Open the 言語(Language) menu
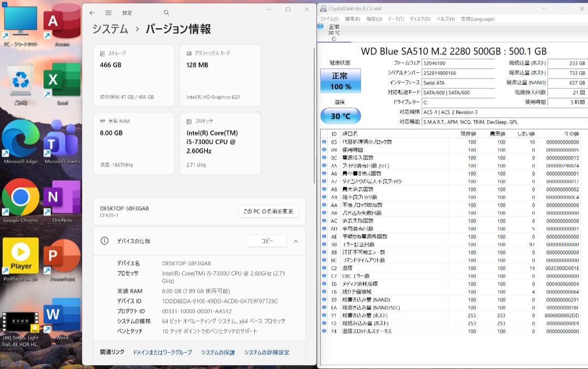The image size is (588, 369). [x=476, y=19]
